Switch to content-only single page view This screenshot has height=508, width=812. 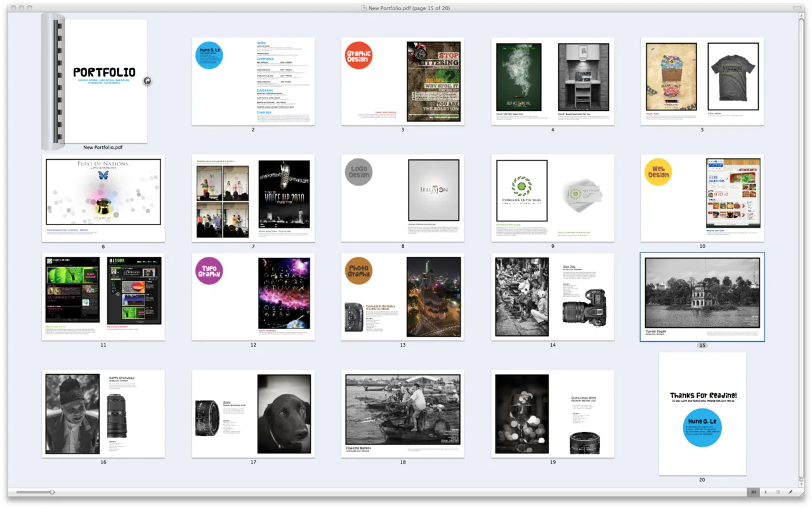point(766,492)
